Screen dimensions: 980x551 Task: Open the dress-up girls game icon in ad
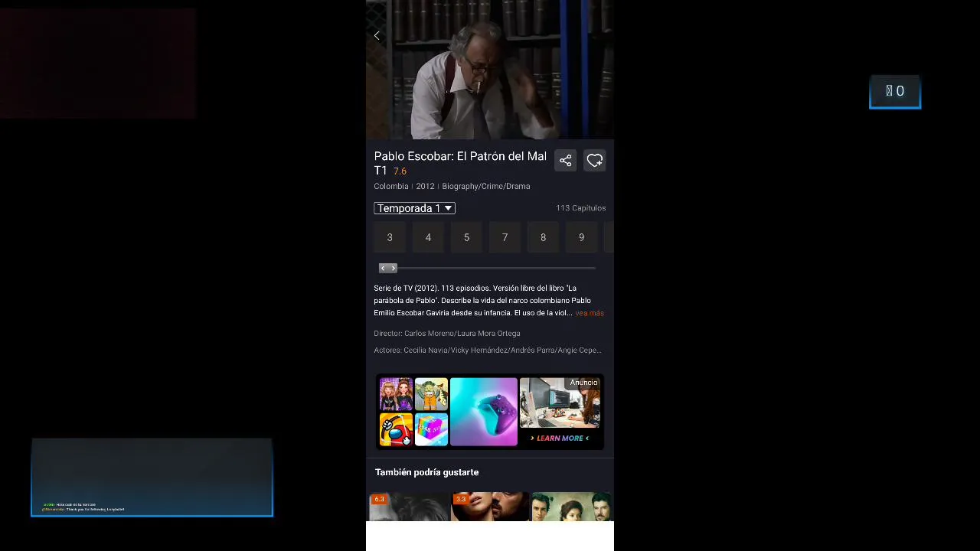click(x=396, y=394)
